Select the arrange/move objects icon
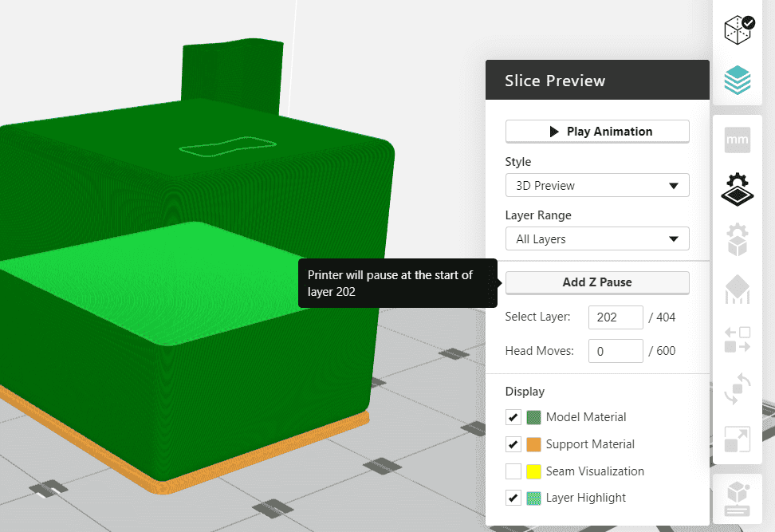The height and width of the screenshot is (532, 775). [x=738, y=340]
